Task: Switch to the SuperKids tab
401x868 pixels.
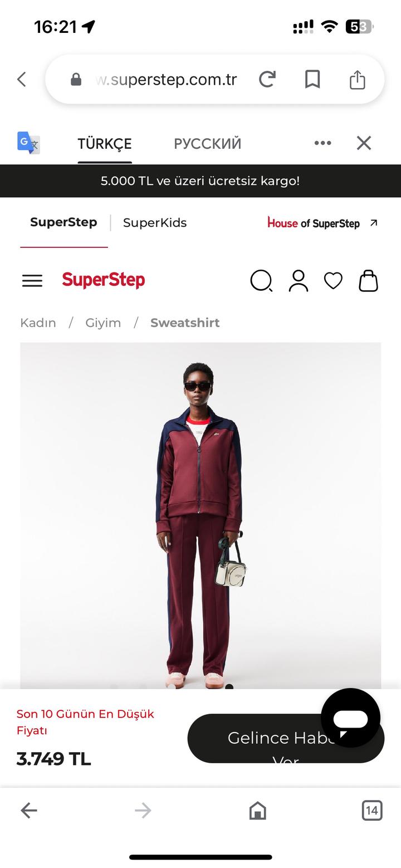Action: pos(155,223)
